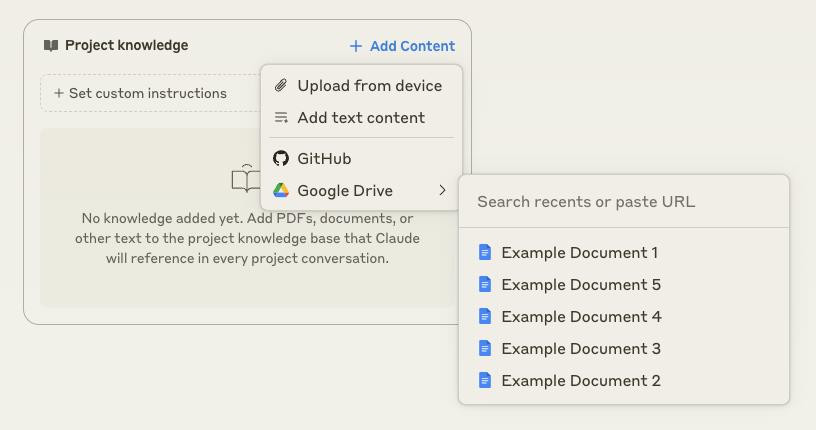
Task: Click the text lines icon for Add text content
Action: (281, 118)
